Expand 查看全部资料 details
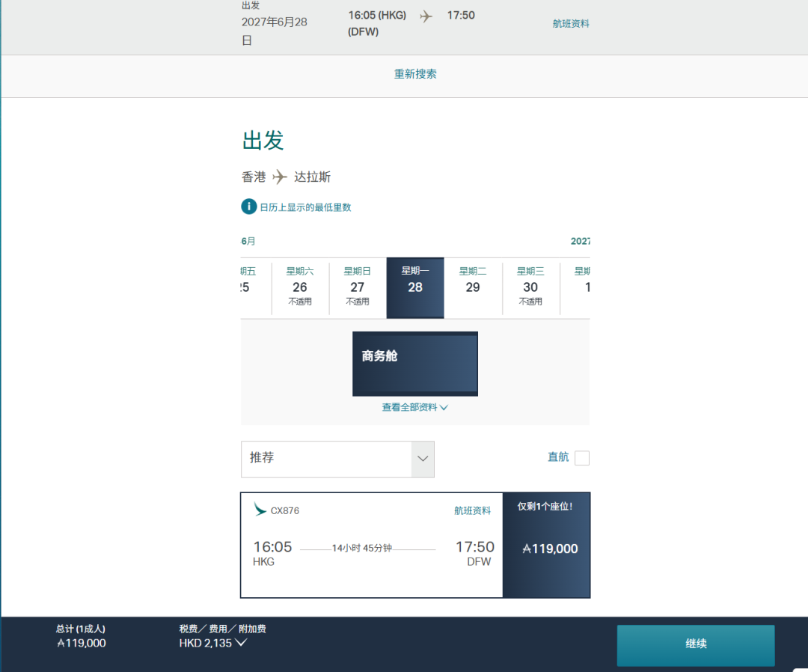808x672 pixels. 414,408
